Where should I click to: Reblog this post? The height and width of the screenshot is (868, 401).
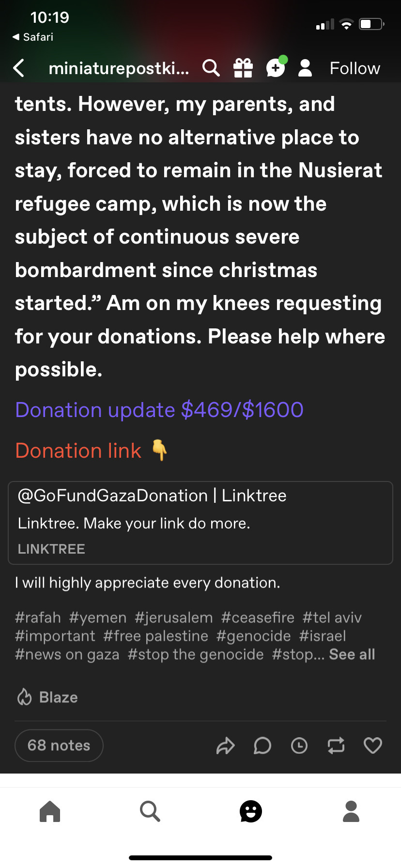point(336,745)
